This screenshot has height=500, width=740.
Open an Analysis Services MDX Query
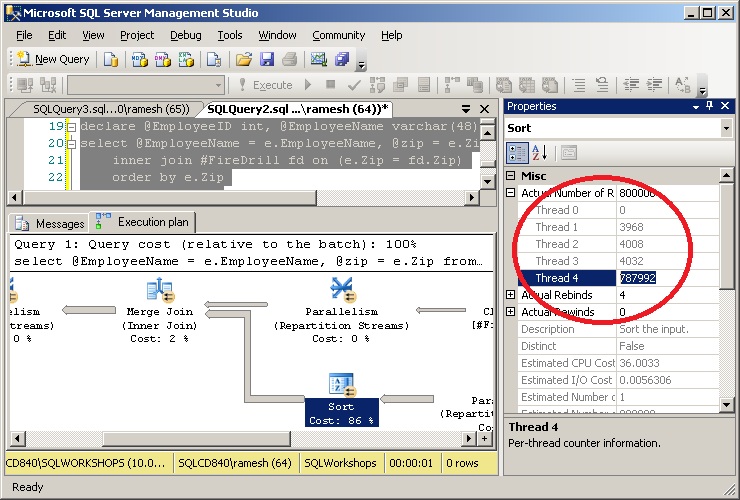[139, 59]
